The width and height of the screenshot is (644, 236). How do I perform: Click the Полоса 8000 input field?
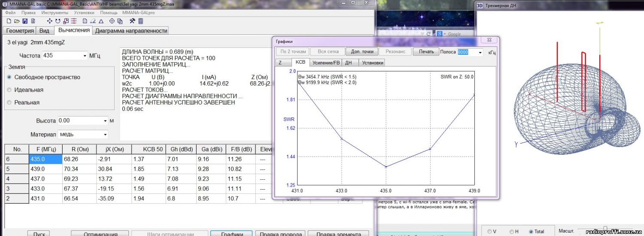pos(467,52)
